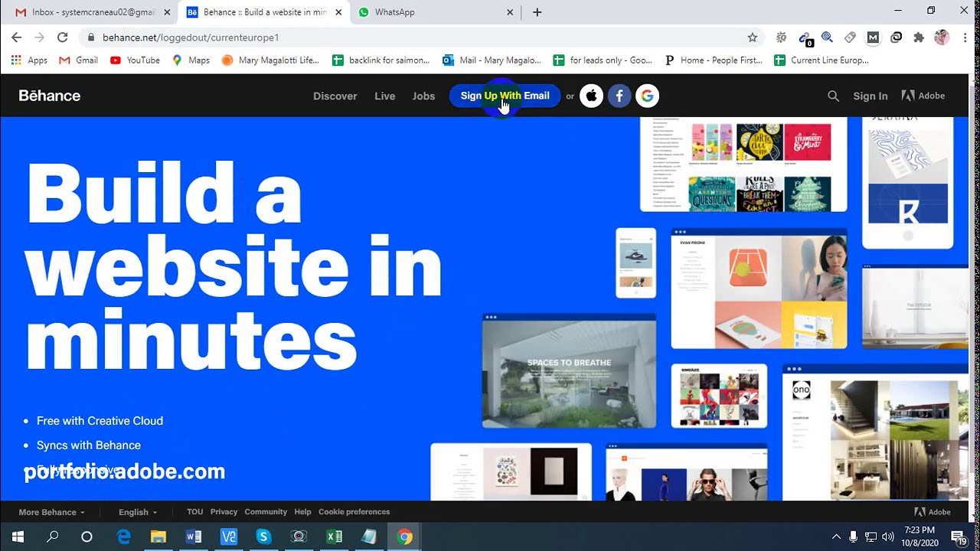Open Help footer link
Screen dimensions: 980x551
pyautogui.click(x=303, y=512)
